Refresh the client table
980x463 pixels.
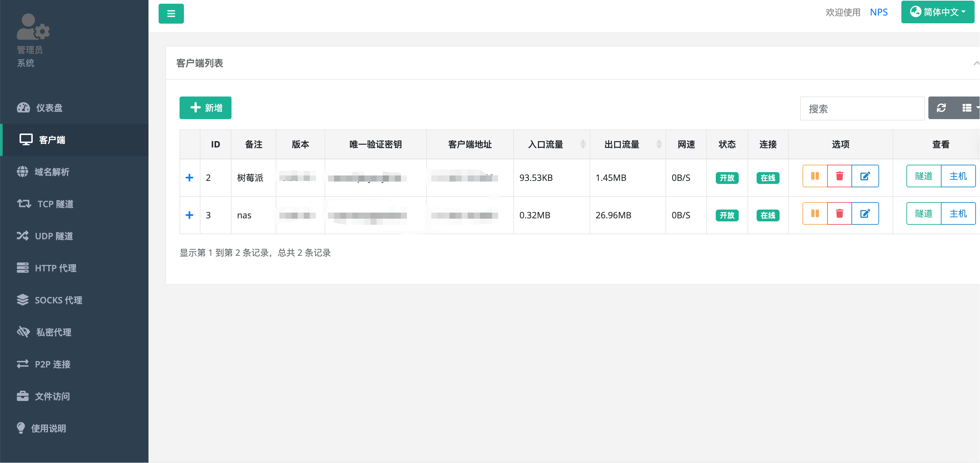pos(941,108)
